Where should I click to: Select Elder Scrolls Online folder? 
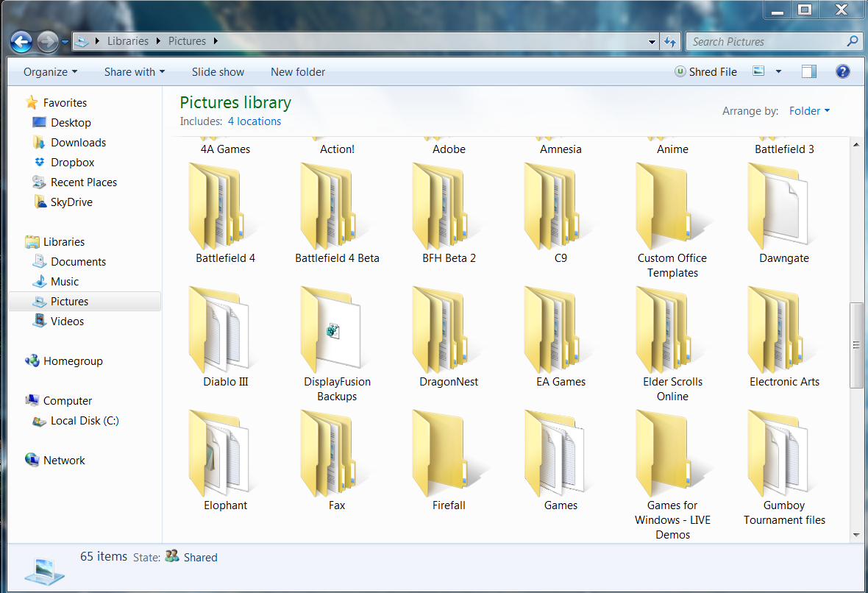tap(672, 344)
